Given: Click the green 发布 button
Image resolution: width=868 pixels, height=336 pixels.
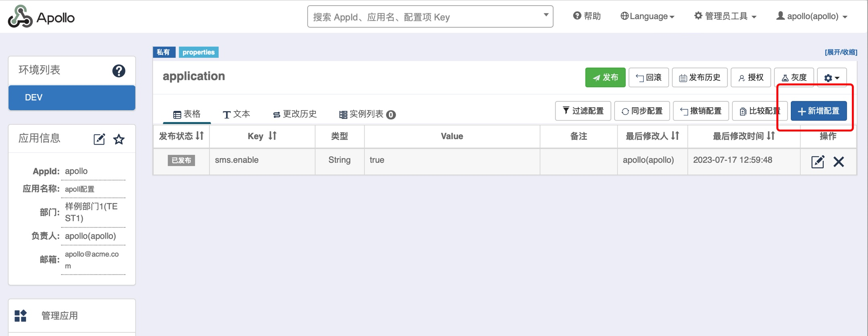Looking at the screenshot, I should [605, 78].
